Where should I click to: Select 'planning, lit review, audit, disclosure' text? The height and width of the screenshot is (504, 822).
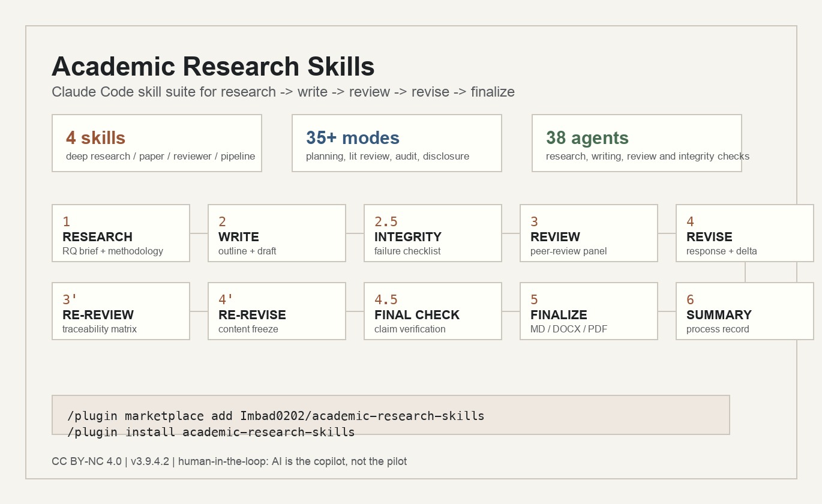(388, 156)
